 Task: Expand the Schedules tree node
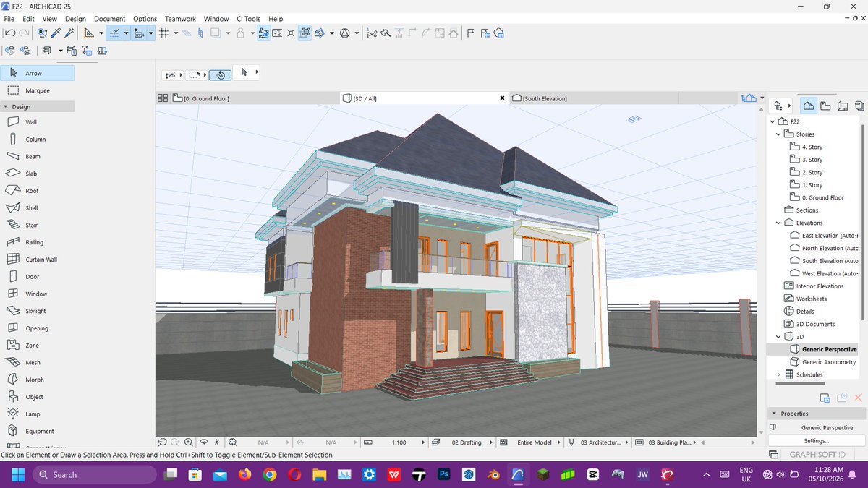[778, 374]
